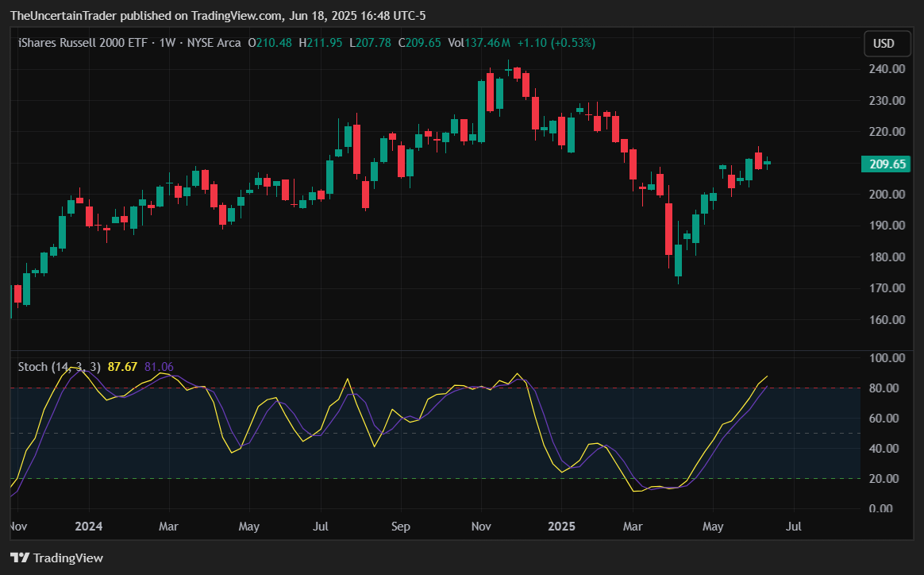Click the 2024 label on time axis
Image resolution: width=924 pixels, height=575 pixels.
pyautogui.click(x=88, y=526)
